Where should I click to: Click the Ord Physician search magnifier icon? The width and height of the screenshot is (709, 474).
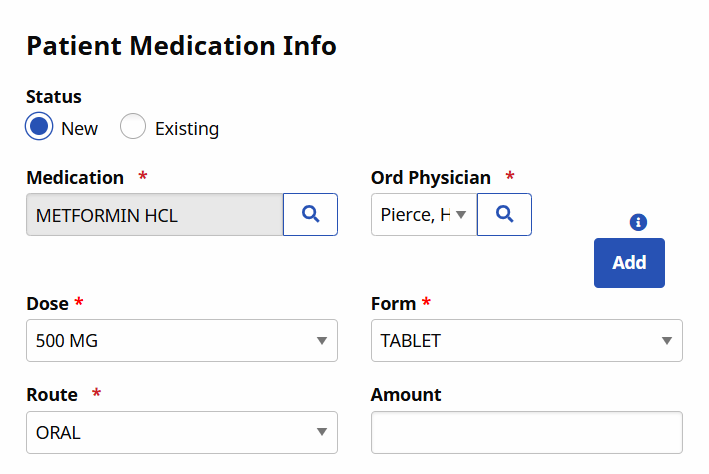tap(504, 214)
